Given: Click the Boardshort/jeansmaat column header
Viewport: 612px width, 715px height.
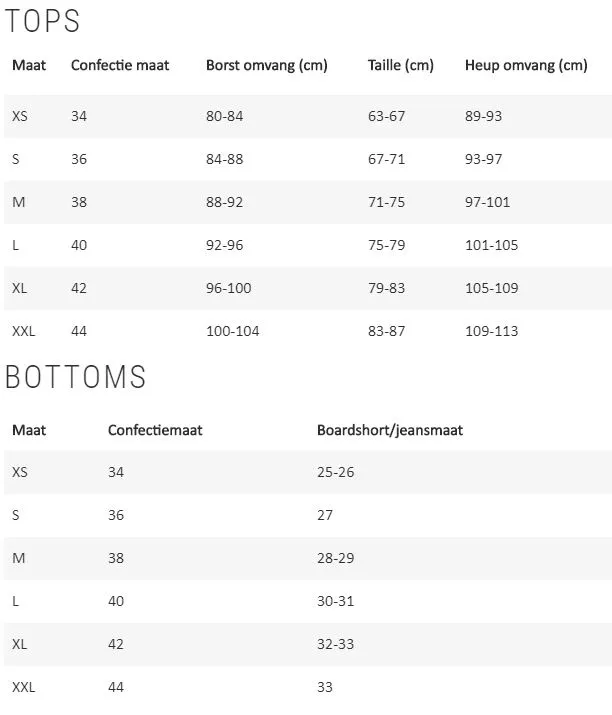Looking at the screenshot, I should 390,430.
